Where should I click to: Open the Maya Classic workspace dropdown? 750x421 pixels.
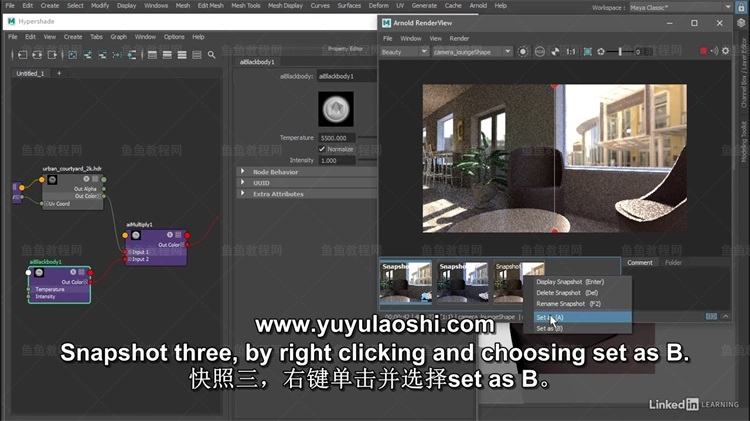click(680, 7)
